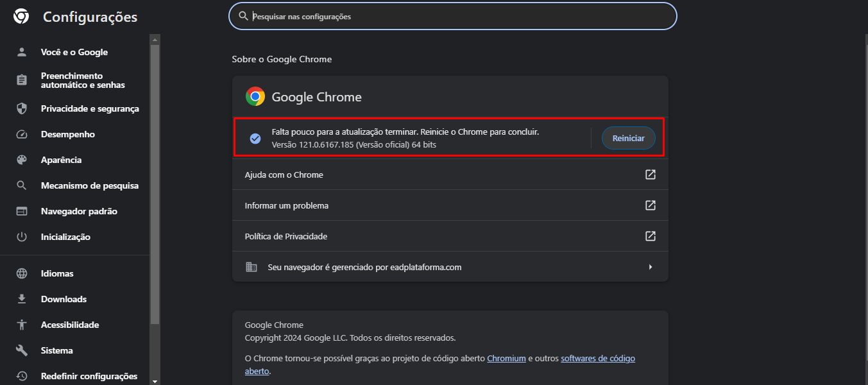Expand the managed by eadplataforma.com arrow
868x385 pixels.
(x=651, y=267)
